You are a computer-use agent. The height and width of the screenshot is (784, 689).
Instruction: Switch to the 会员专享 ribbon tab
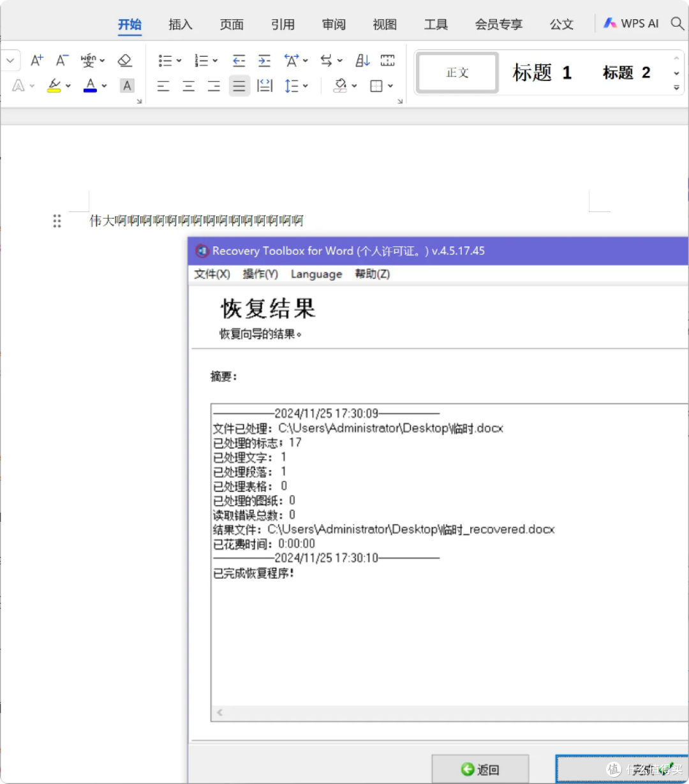point(499,24)
